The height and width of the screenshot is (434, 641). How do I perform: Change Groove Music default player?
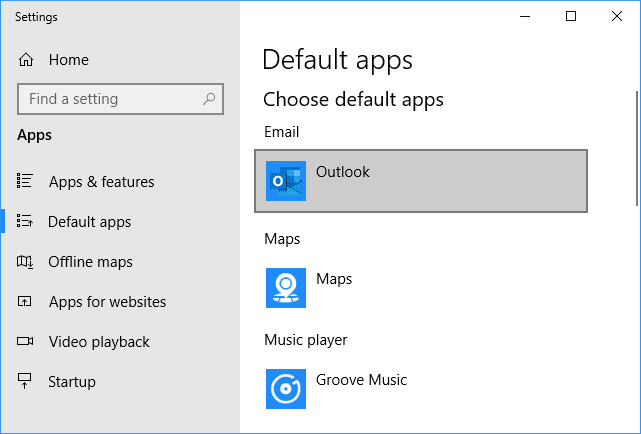click(x=362, y=380)
